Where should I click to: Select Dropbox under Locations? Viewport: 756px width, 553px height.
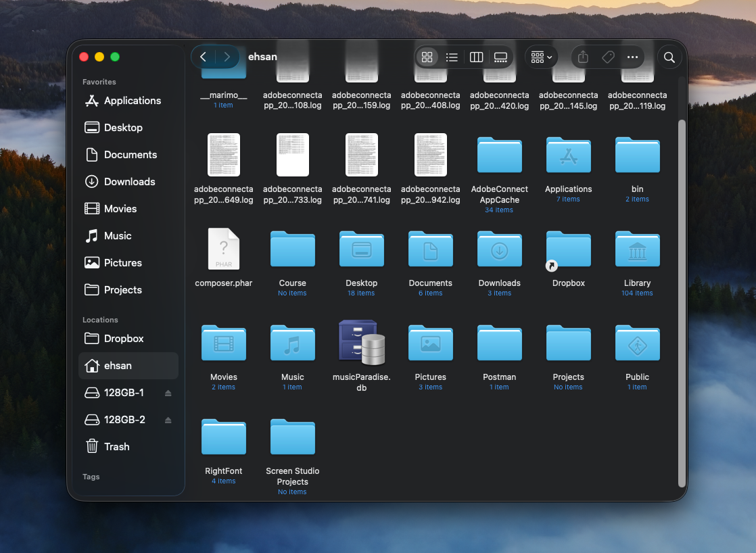click(x=124, y=339)
